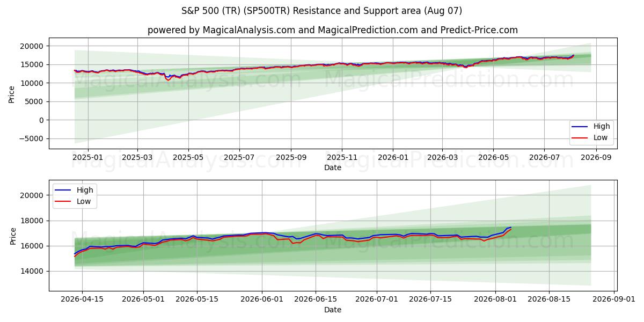Click the 2026-01 tick label on top chart
The height and width of the screenshot is (322, 644).
tap(392, 158)
